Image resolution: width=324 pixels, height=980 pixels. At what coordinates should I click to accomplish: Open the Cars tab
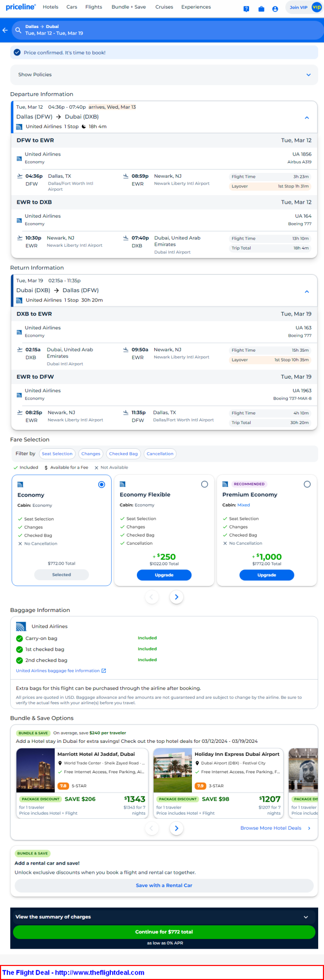pyautogui.click(x=72, y=7)
